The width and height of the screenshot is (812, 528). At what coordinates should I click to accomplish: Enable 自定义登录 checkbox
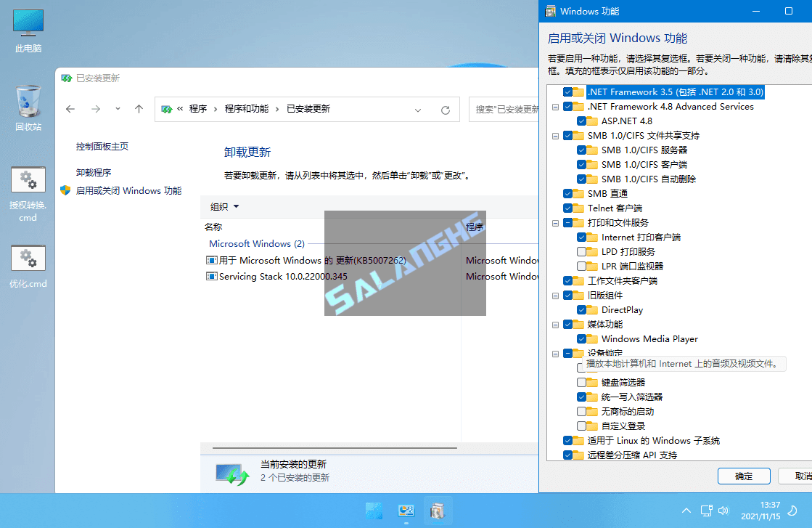[x=581, y=426]
